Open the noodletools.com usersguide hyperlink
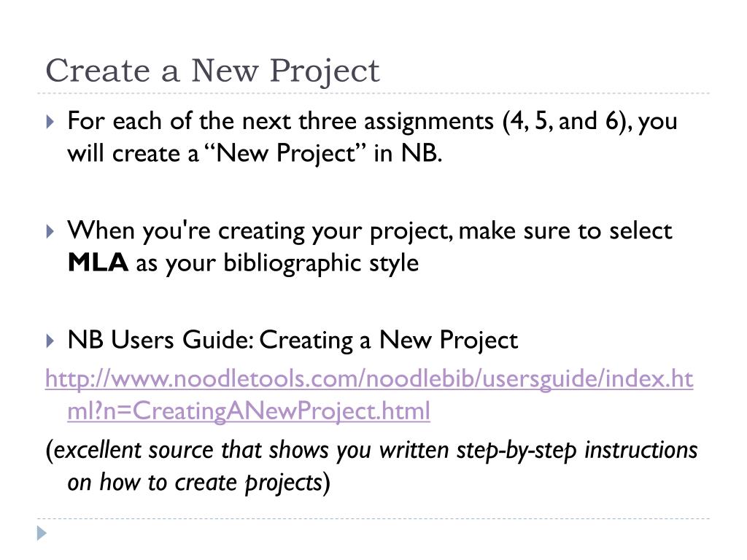 (x=369, y=379)
